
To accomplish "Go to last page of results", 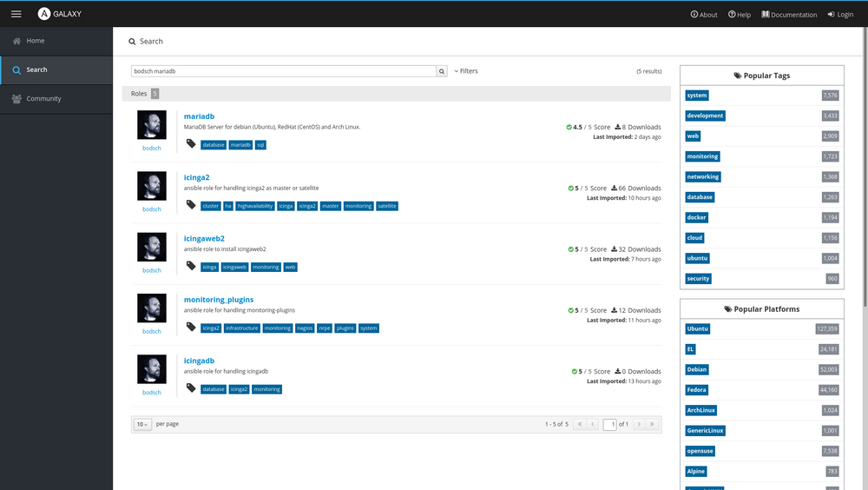I will (652, 424).
